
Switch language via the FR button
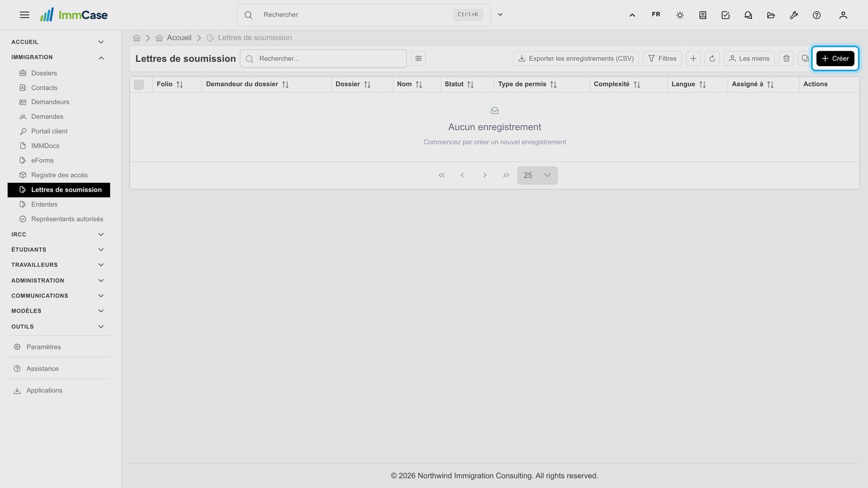click(x=656, y=15)
